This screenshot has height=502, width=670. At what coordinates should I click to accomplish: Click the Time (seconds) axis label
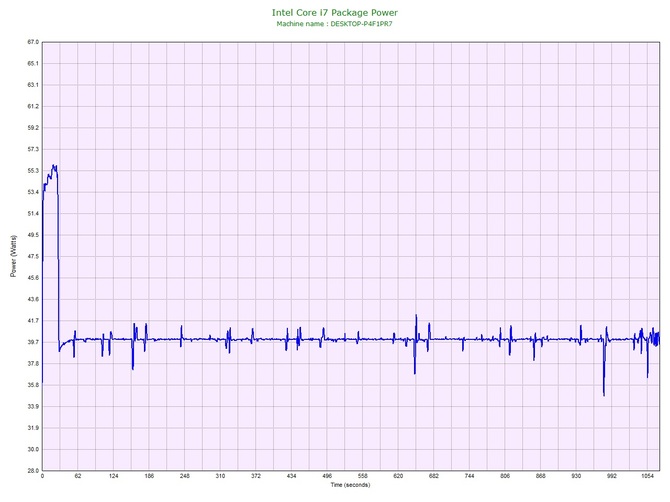pyautogui.click(x=350, y=485)
